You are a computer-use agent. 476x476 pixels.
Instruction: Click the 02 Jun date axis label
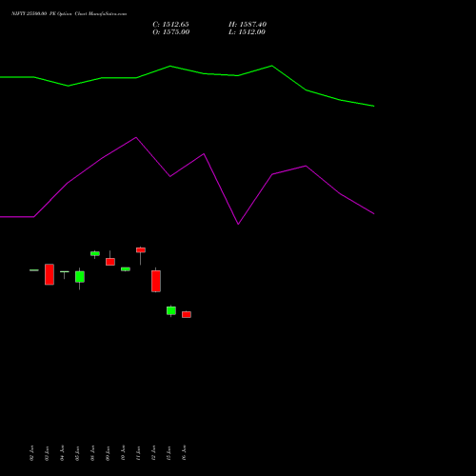[31, 453]
